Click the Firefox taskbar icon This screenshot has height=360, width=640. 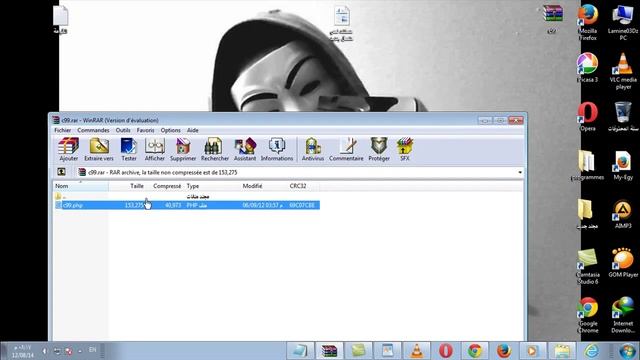504,351
